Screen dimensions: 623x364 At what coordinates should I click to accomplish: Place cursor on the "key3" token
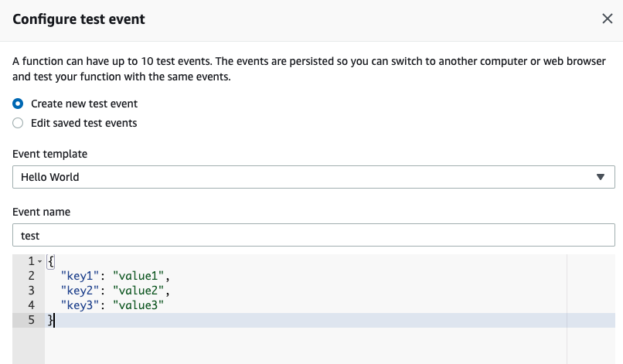[80, 305]
